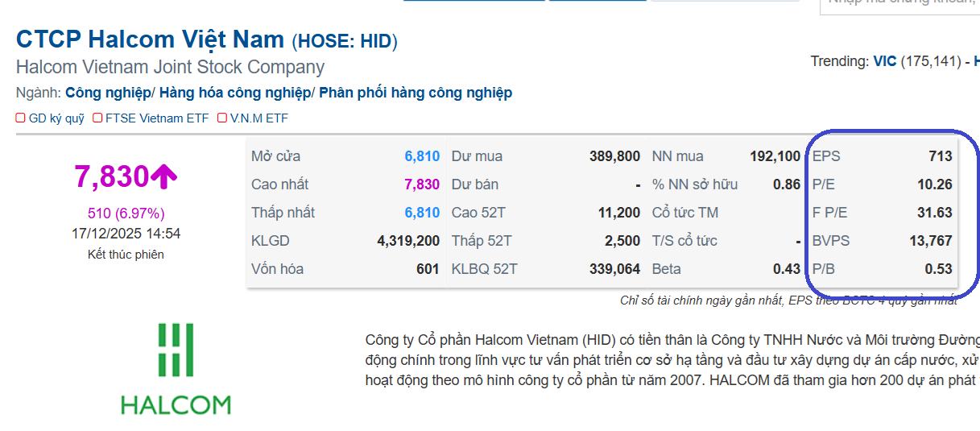Click the HOSE: HID ticker label

click(345, 41)
